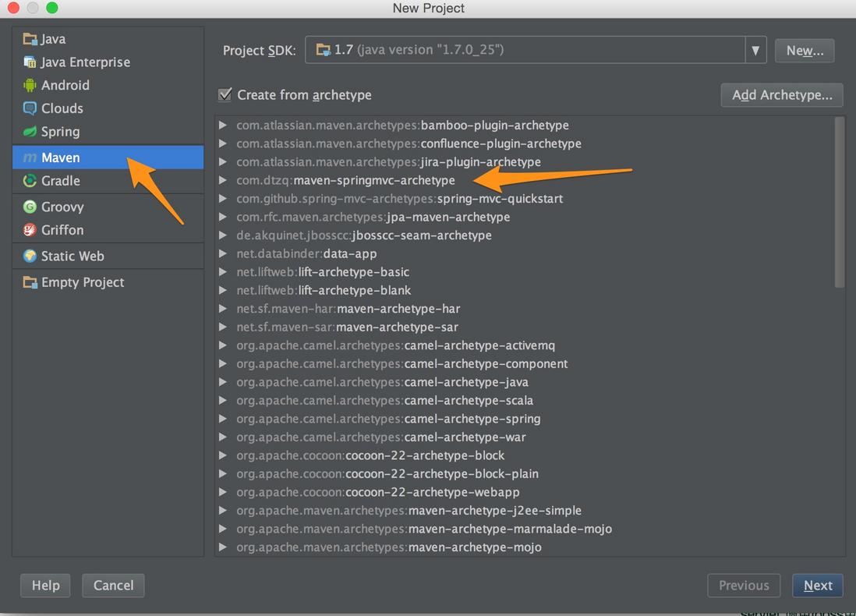
Task: Select Android project type
Action: (108, 85)
